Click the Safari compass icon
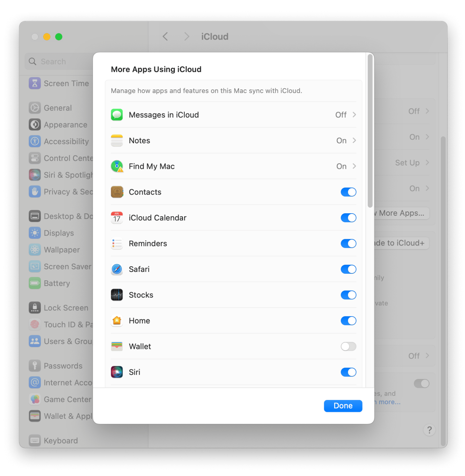Viewport: 465px width, 476px height. (117, 269)
